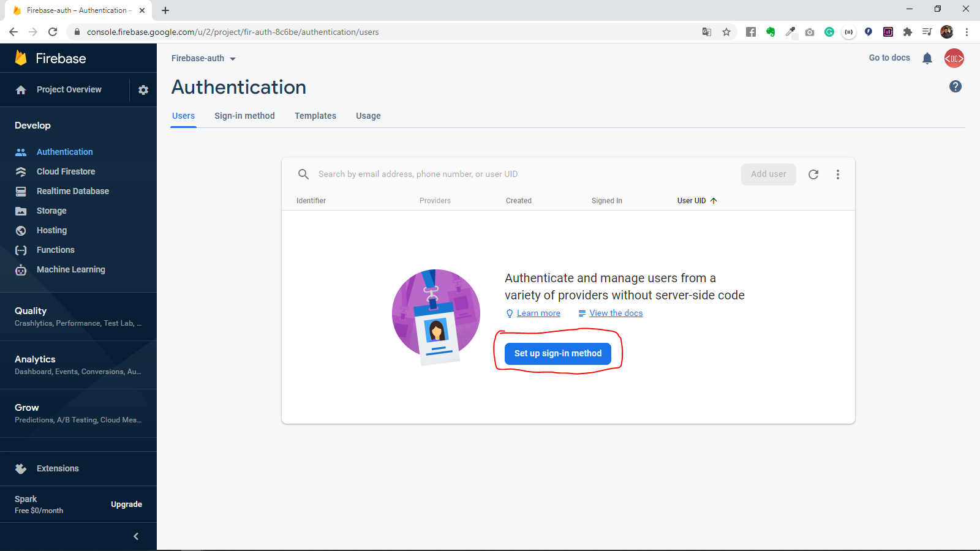Click the browser address bar
Image resolution: width=980 pixels, height=551 pixels.
pos(392,32)
